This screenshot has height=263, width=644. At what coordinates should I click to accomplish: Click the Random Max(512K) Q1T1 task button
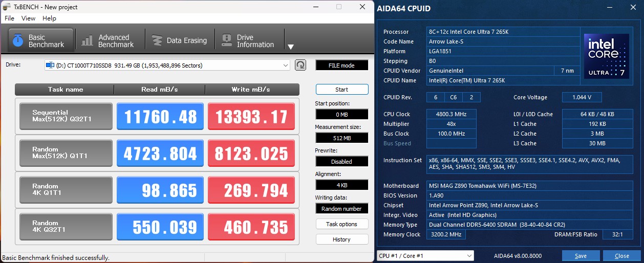(x=66, y=153)
